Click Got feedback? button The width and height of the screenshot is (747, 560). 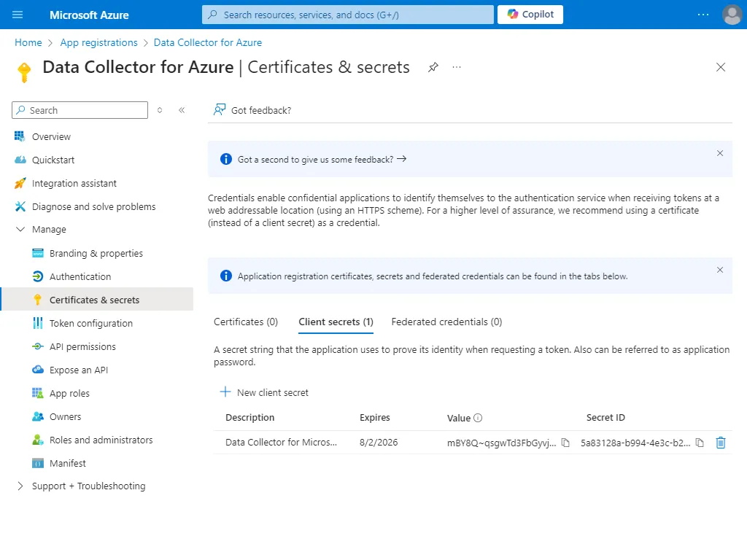click(252, 110)
